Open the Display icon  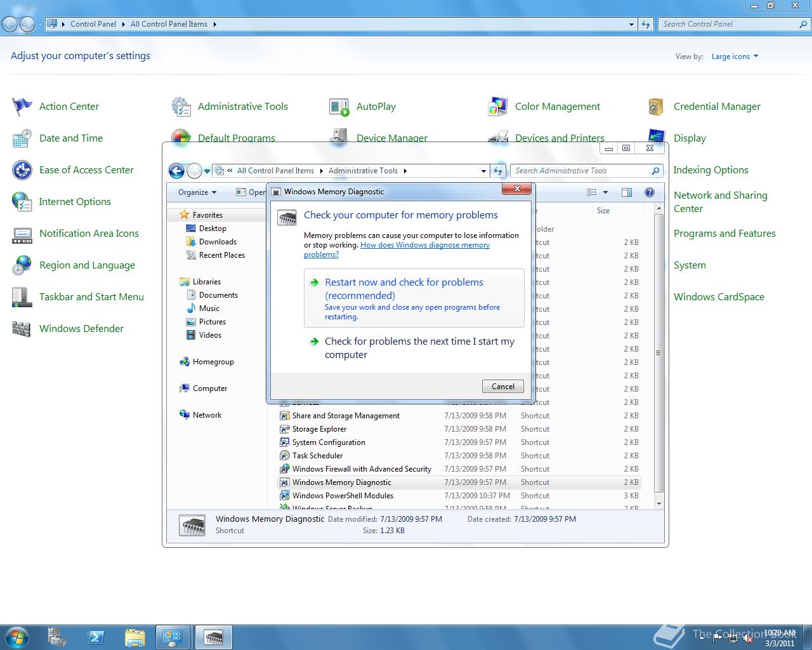657,136
